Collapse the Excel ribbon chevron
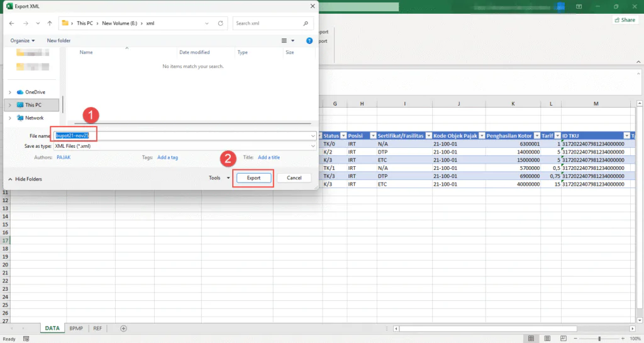The height and width of the screenshot is (343, 644). (x=638, y=62)
